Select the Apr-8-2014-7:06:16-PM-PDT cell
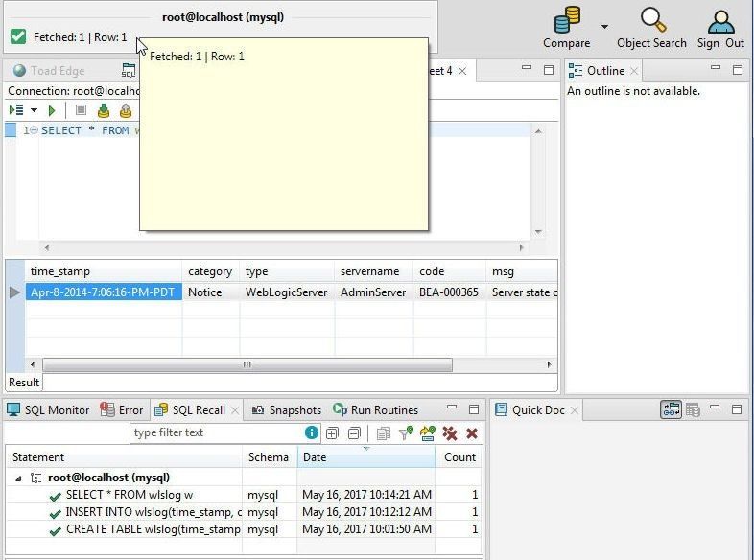Viewport: 754px width, 560px height. (104, 292)
